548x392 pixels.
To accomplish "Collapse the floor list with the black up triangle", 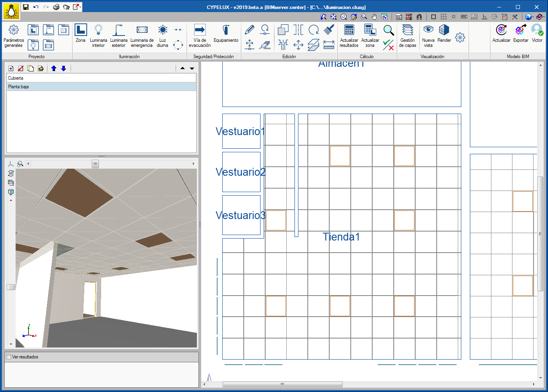I will point(182,68).
